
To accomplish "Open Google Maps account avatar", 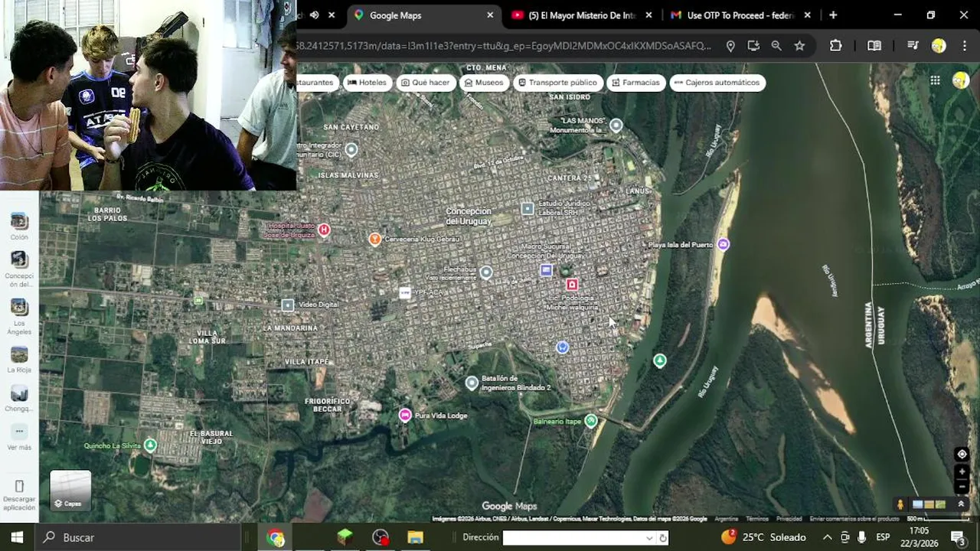I will [961, 80].
